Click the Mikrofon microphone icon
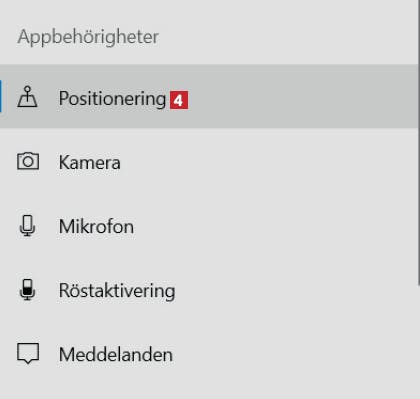The height and width of the screenshot is (399, 420). 27,226
